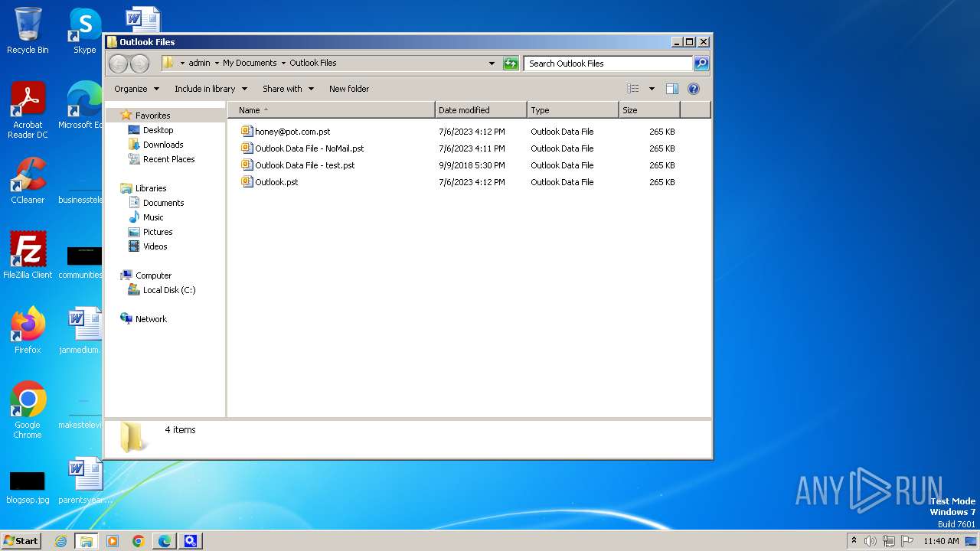Open Microsoft Edge from taskbar
The height and width of the screenshot is (551, 980).
165,541
